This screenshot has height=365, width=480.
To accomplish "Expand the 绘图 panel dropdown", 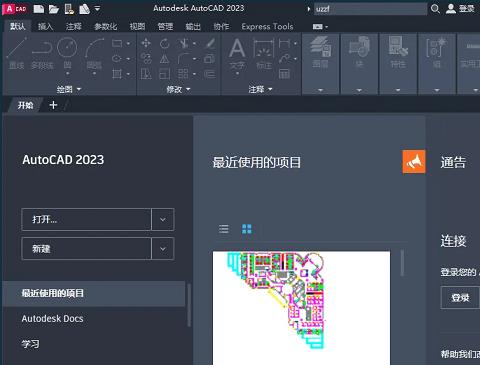I will [69, 89].
